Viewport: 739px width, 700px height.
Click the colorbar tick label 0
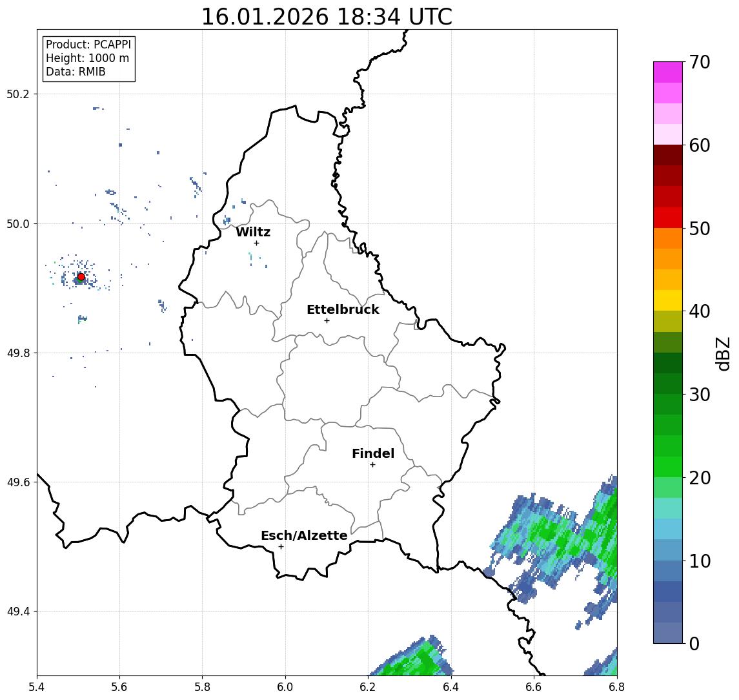coord(694,643)
